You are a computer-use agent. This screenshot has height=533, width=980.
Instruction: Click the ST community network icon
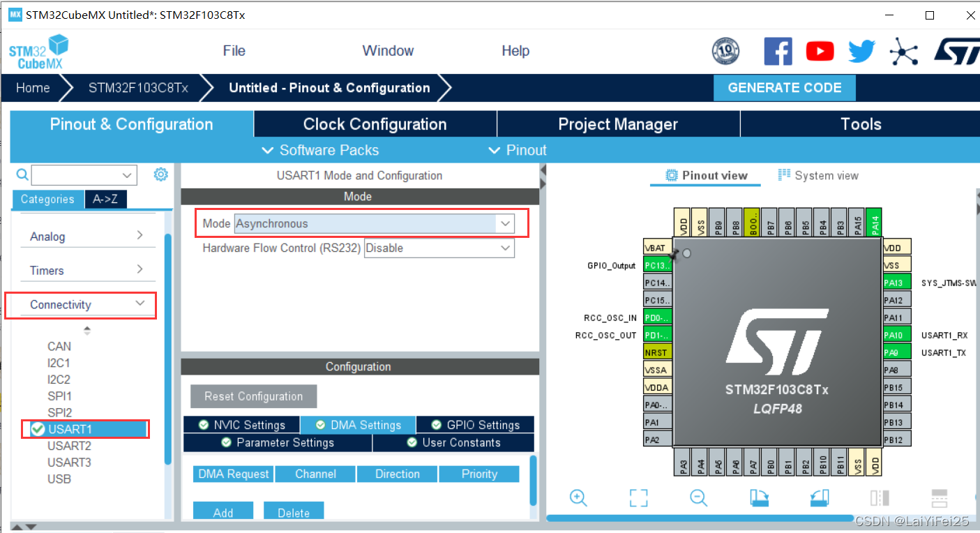tap(903, 51)
